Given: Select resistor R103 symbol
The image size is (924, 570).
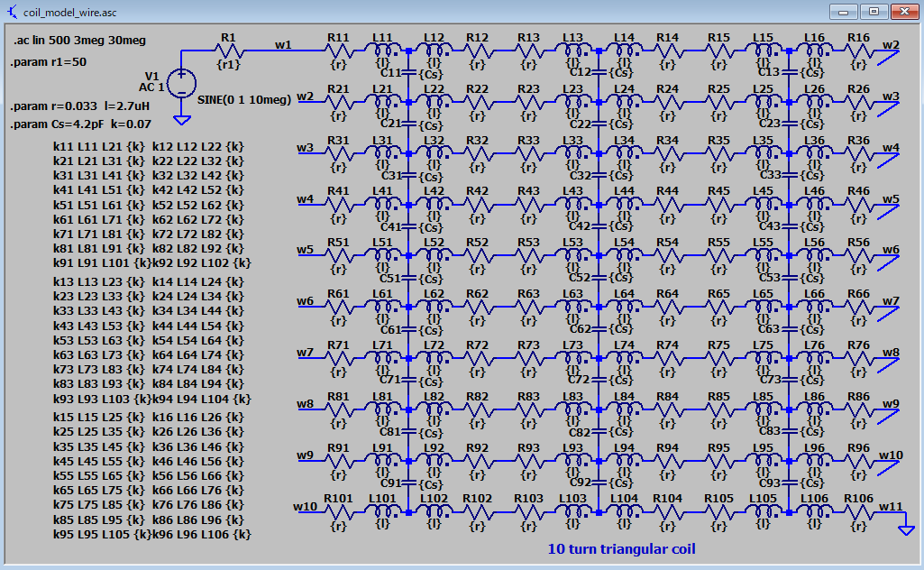Looking at the screenshot, I should pyautogui.click(x=529, y=512).
